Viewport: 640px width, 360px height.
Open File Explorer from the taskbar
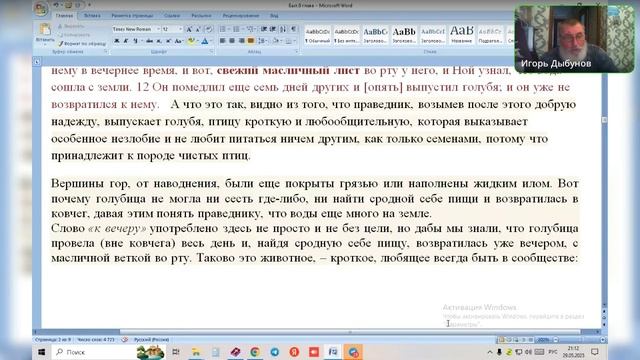point(196,352)
